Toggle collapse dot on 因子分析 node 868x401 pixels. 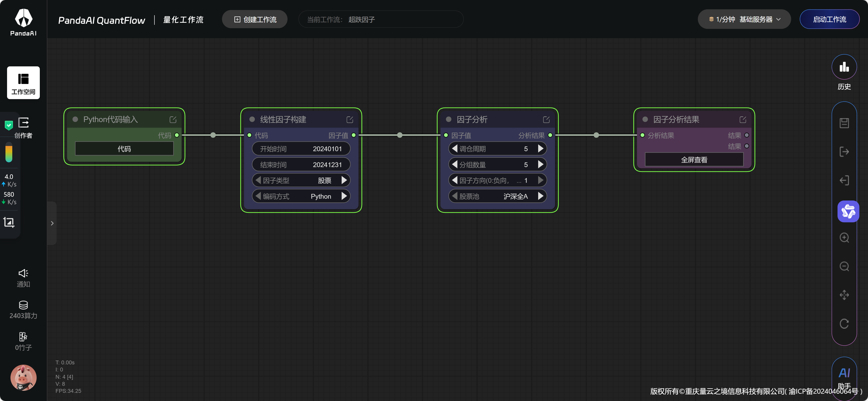pyautogui.click(x=449, y=119)
